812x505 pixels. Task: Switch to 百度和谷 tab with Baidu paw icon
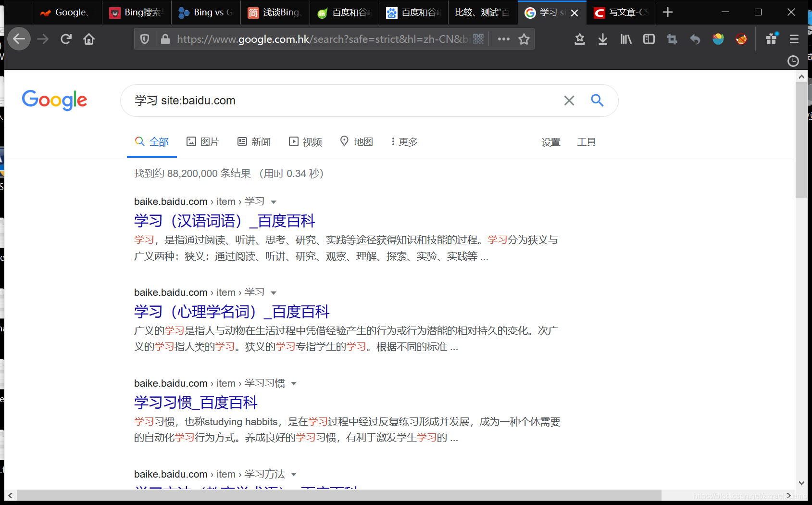coord(413,13)
